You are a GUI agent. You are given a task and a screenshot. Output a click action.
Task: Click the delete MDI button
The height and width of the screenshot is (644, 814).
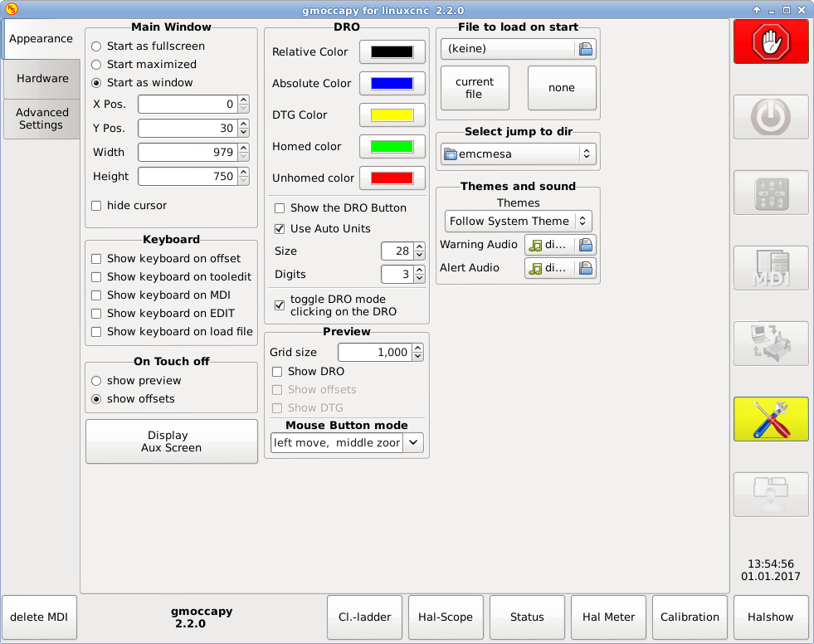point(40,617)
